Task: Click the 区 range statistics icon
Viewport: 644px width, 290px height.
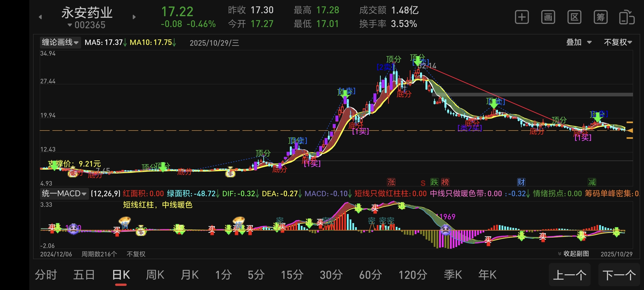Action: click(x=574, y=17)
